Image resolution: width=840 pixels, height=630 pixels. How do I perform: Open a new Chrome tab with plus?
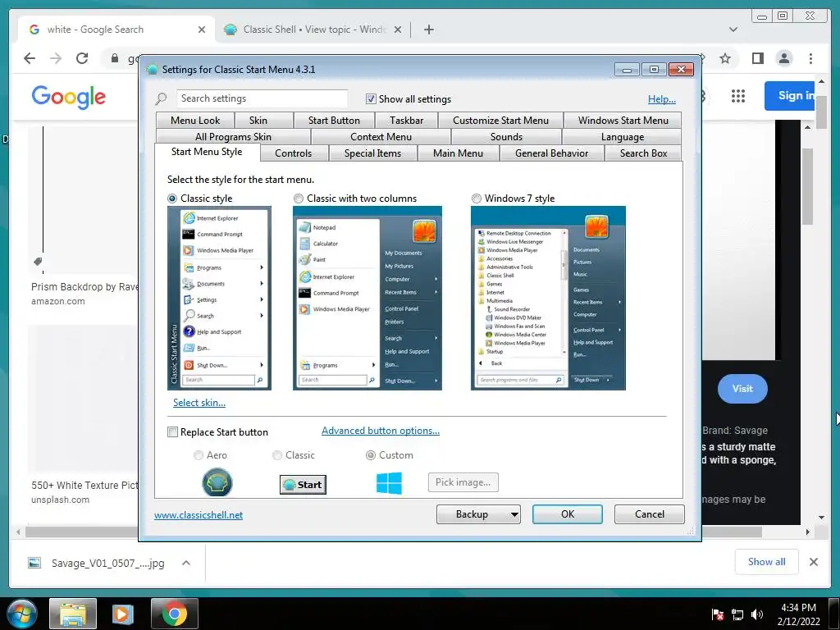(x=428, y=30)
